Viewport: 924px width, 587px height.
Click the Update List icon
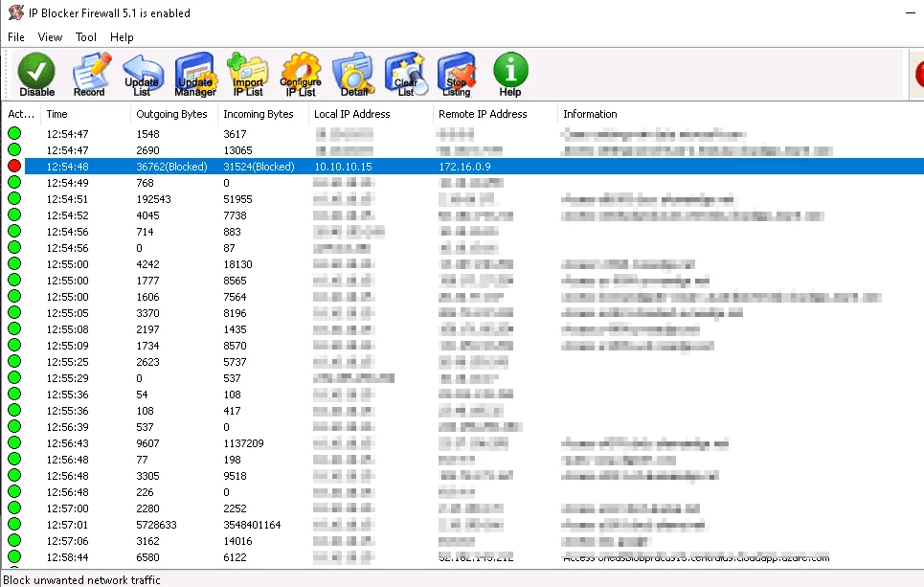(142, 75)
